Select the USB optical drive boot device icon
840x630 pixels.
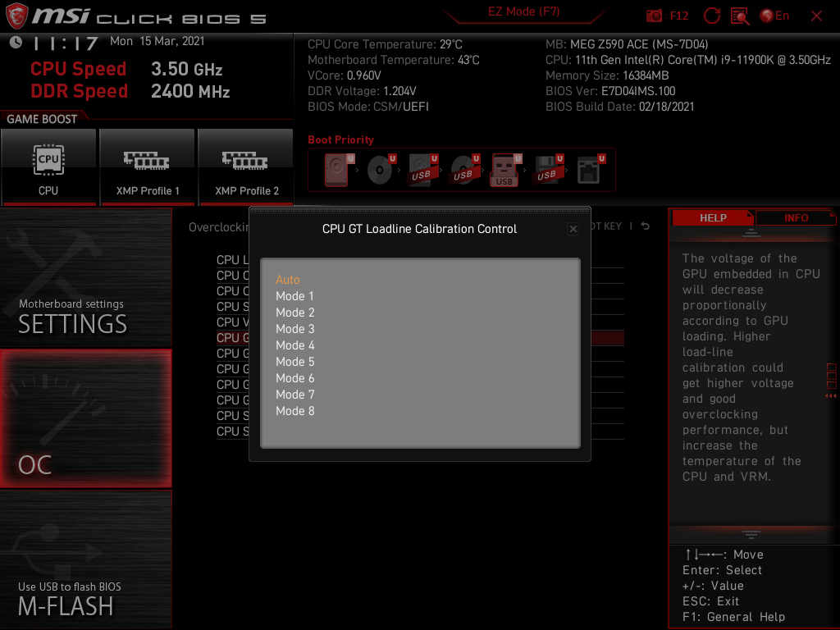point(464,170)
